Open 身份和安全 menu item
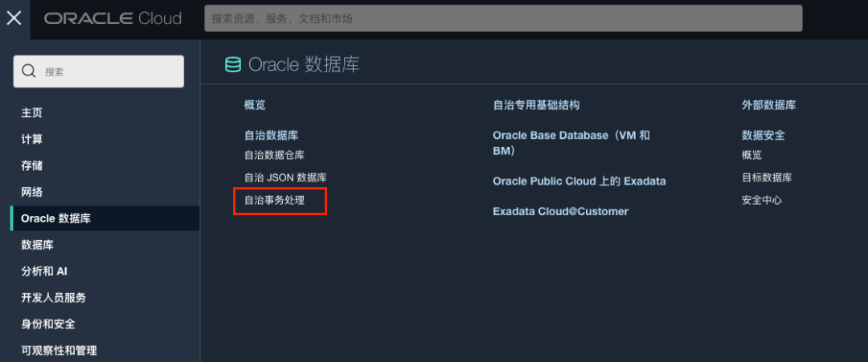The image size is (868, 362). click(48, 324)
